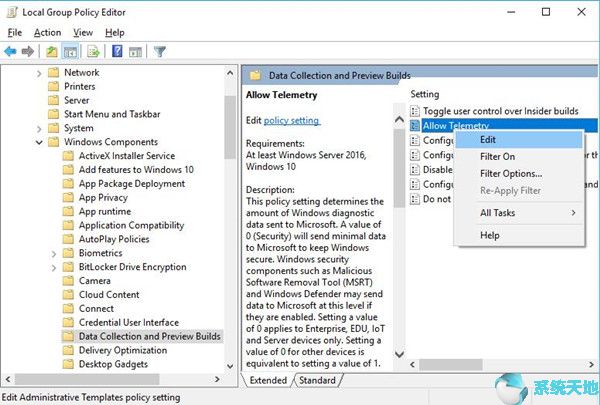Select Application Compatibility folder

click(x=131, y=225)
